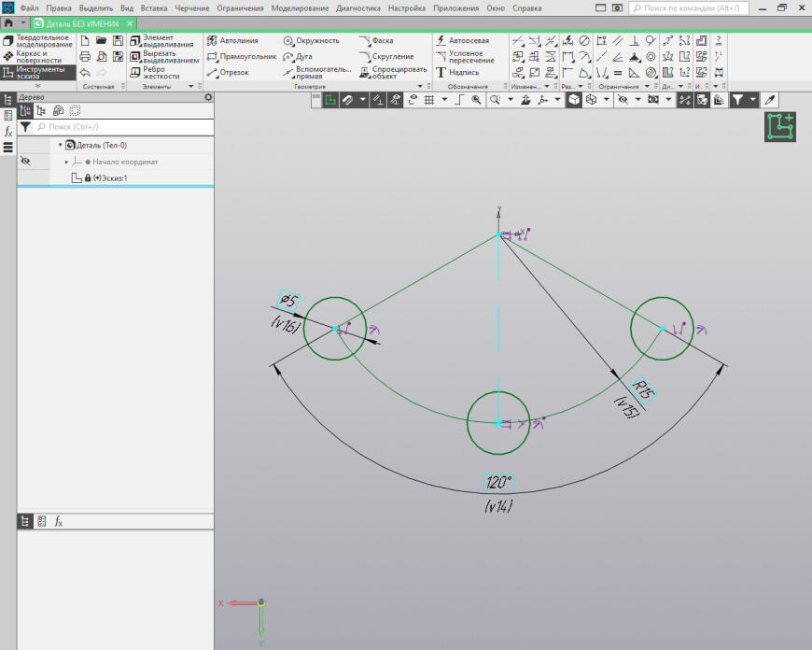The image size is (812, 650).
Task: Open the filter dropdown arrow in view toolbar
Action: click(752, 99)
